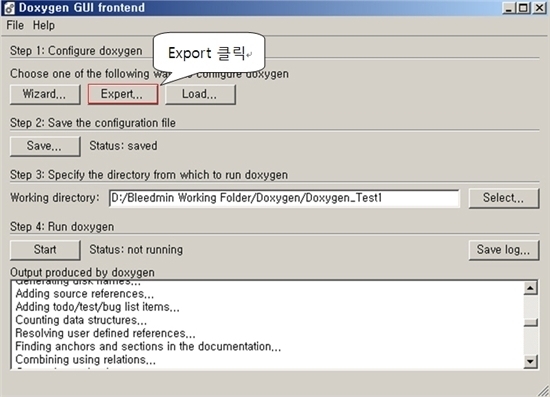Click 'Finding anchors and sections' output line
Screen dimensions: 550x397
(x=148, y=346)
